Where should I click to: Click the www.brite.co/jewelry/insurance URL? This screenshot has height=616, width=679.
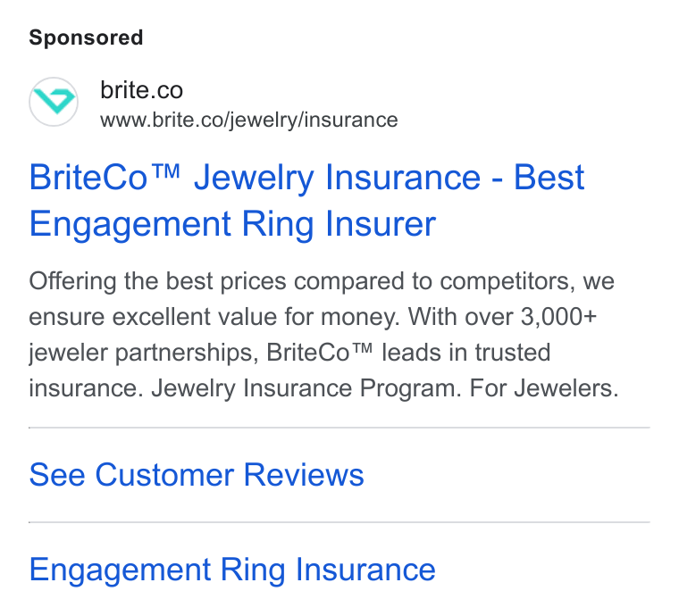(x=249, y=120)
